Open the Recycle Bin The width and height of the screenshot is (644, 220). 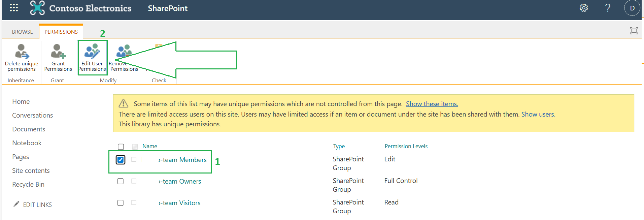(x=28, y=184)
